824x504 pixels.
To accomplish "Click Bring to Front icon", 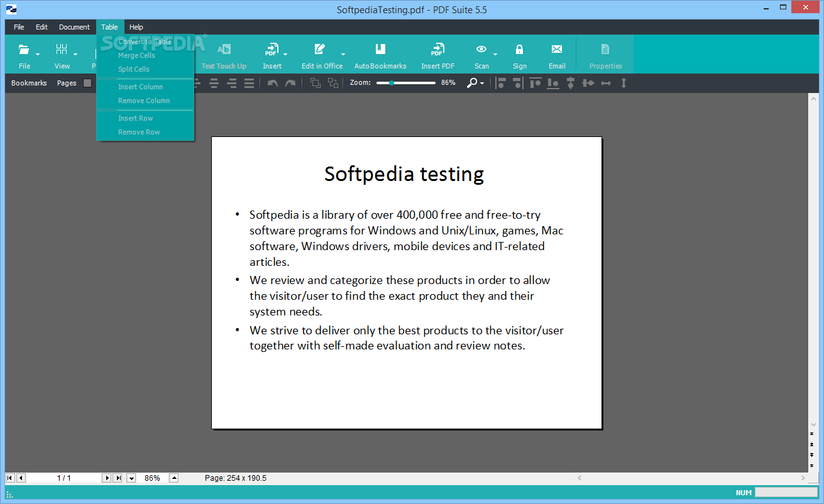I will click(316, 83).
